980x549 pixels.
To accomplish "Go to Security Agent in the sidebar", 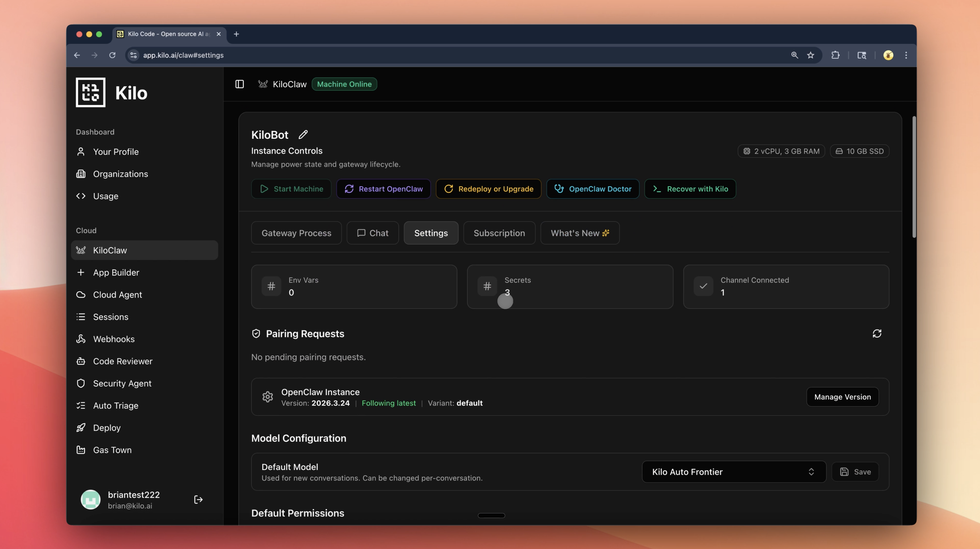I will (122, 383).
